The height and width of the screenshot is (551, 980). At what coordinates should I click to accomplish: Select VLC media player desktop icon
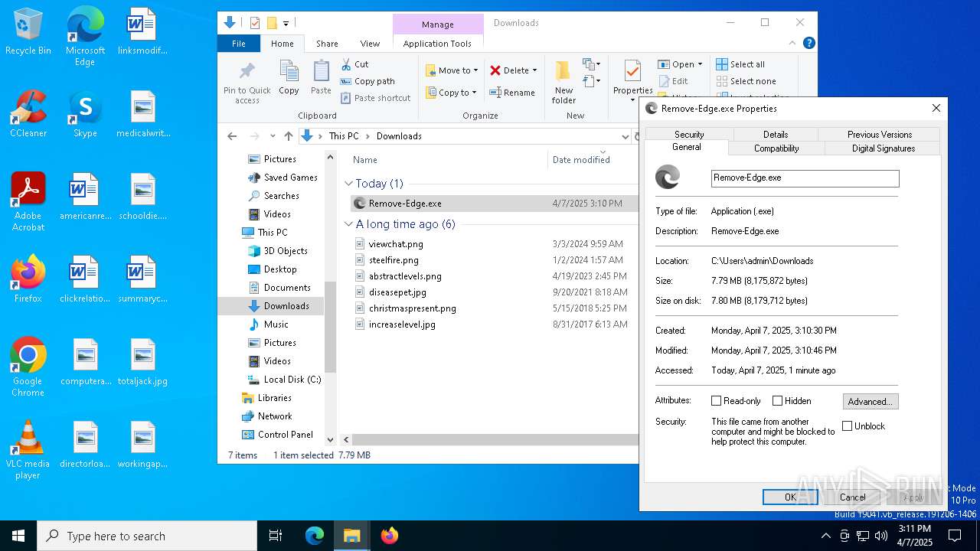coord(28,450)
